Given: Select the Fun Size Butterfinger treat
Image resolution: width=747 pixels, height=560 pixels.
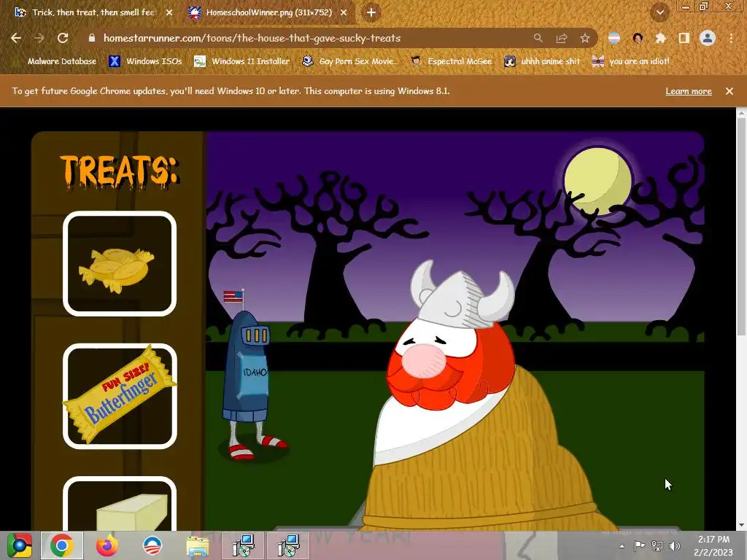Looking at the screenshot, I should coord(120,396).
